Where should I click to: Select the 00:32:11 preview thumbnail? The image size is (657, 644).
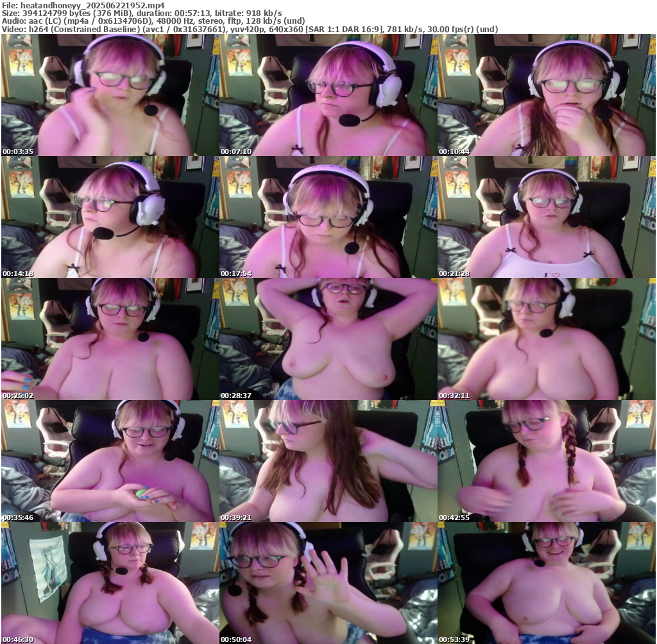tap(546, 339)
